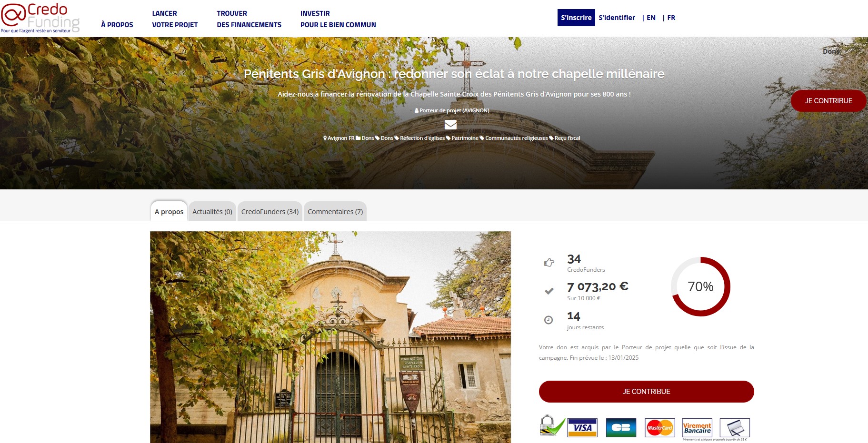Click the chapel photo thumbnail

pos(330,337)
